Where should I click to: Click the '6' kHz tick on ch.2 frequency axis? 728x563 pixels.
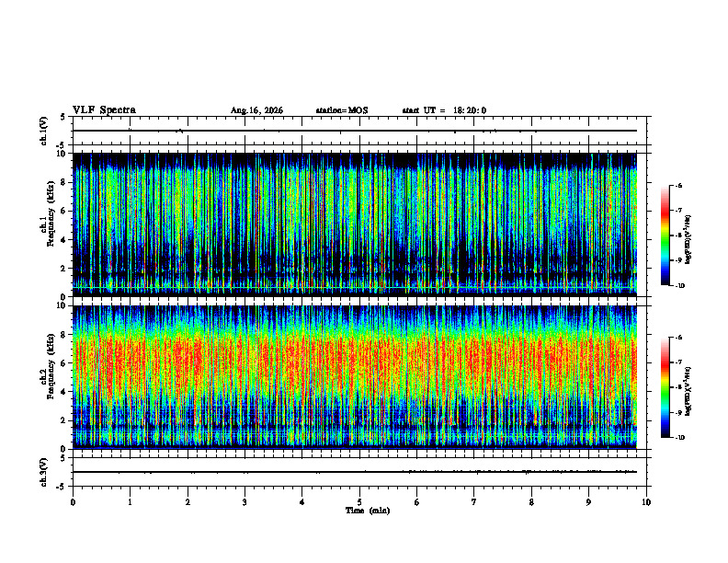pos(64,363)
